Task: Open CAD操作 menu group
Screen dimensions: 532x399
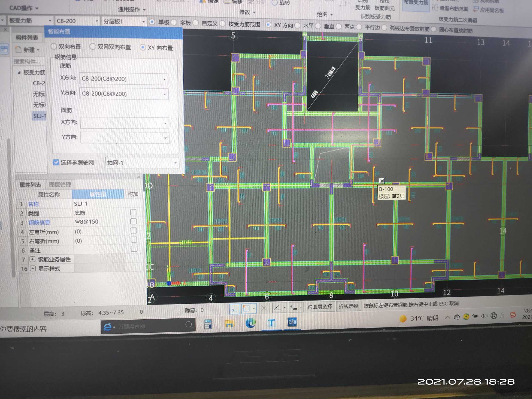Action: 24,8
